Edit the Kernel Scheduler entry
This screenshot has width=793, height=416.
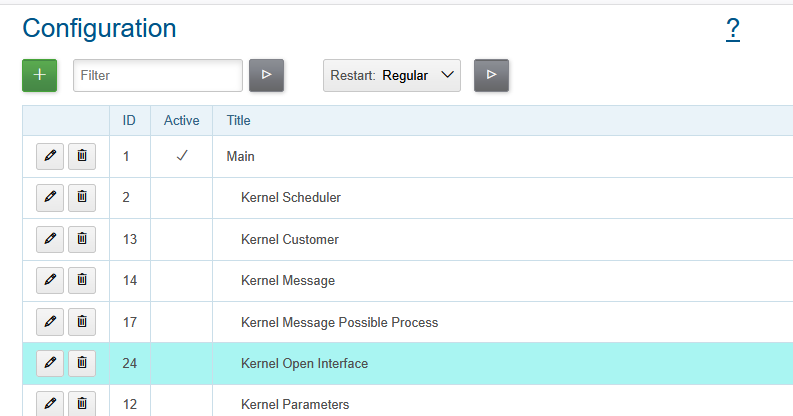click(x=50, y=198)
